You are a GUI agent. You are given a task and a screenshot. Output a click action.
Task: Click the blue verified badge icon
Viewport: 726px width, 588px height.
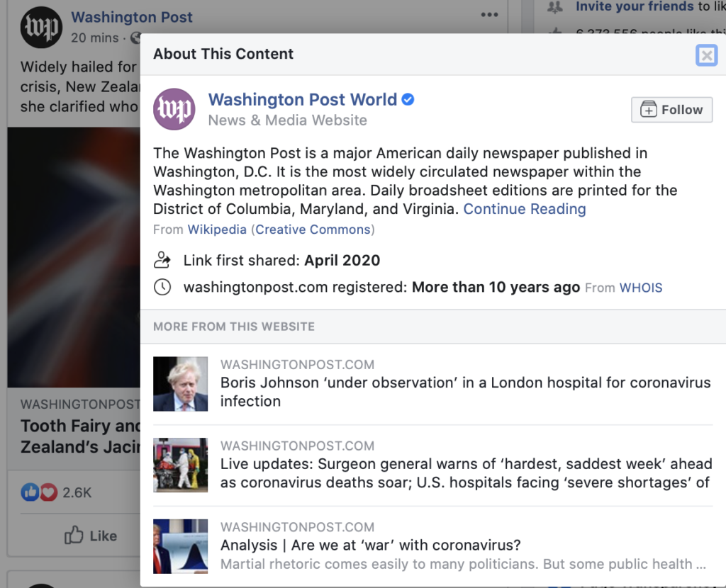pyautogui.click(x=408, y=100)
